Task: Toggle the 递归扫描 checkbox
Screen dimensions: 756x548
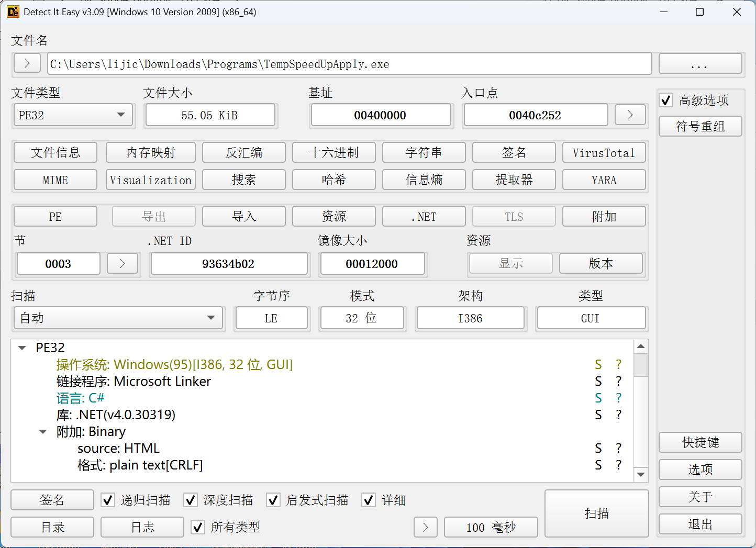Action: tap(108, 500)
